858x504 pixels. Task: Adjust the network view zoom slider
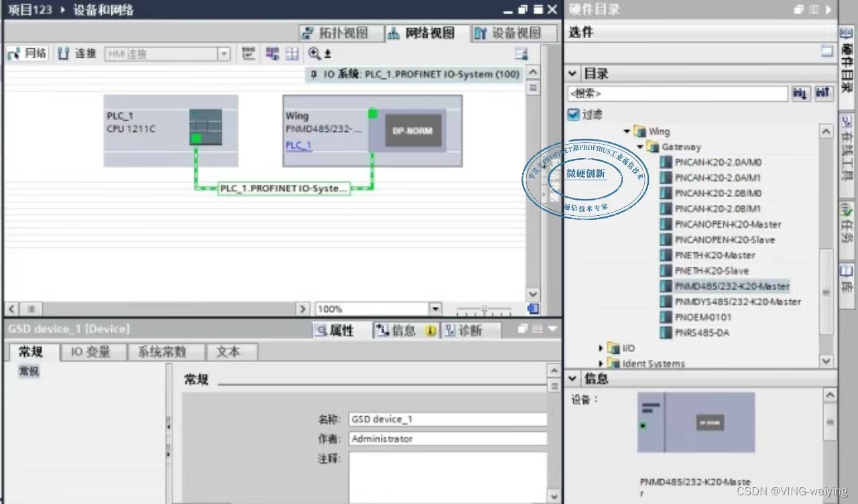(x=484, y=310)
